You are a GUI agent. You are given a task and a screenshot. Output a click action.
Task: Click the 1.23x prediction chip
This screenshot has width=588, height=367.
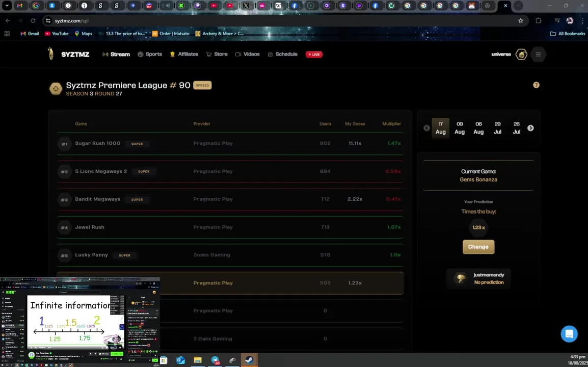click(478, 227)
